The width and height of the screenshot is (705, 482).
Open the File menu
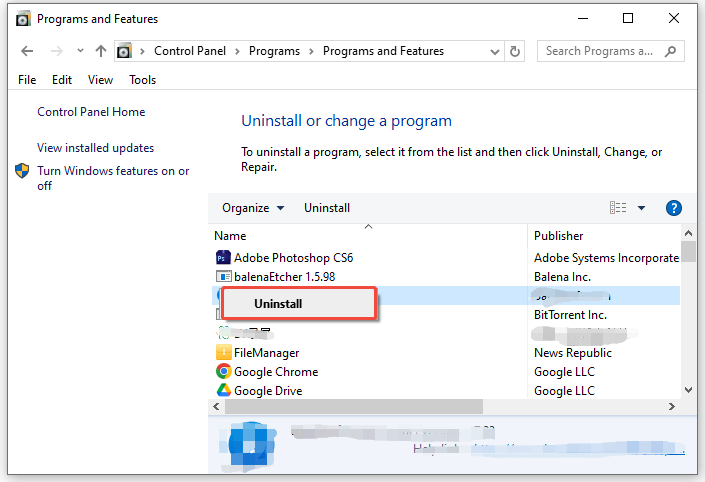(x=27, y=80)
